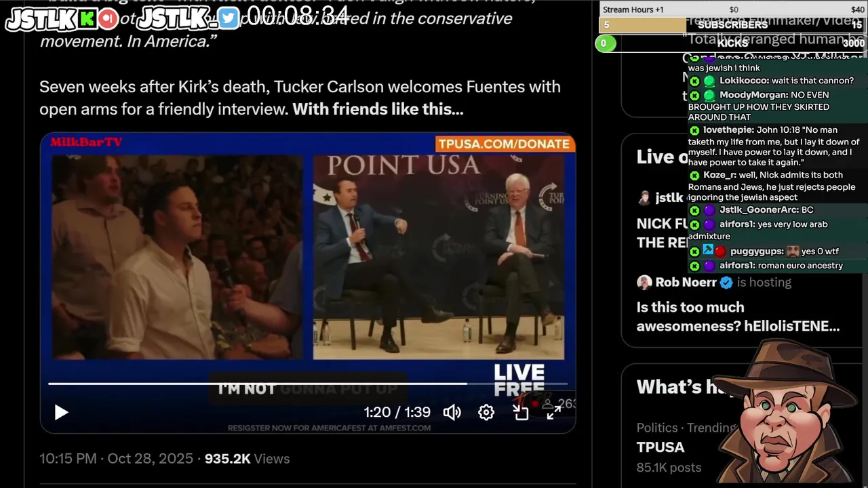Open Rob Noerr's profile avatar
The height and width of the screenshot is (488, 868).
(x=644, y=282)
